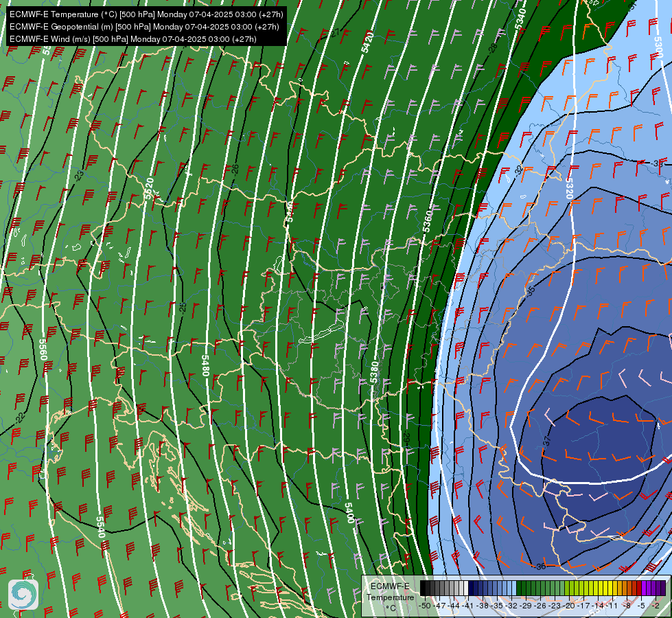Image resolution: width=672 pixels, height=618 pixels.
Task: Click the 5400 geopotential contour label
Action: point(349,513)
